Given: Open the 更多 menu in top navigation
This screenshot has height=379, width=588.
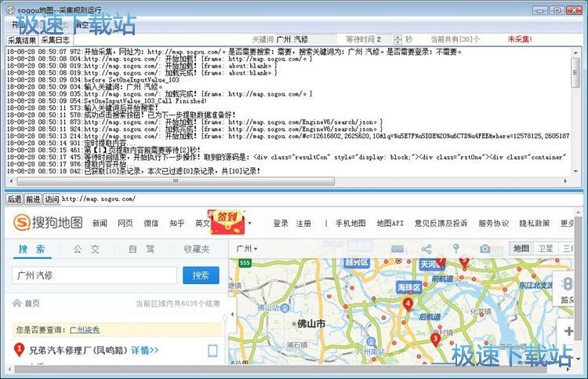Looking at the screenshot, I should pos(567,224).
